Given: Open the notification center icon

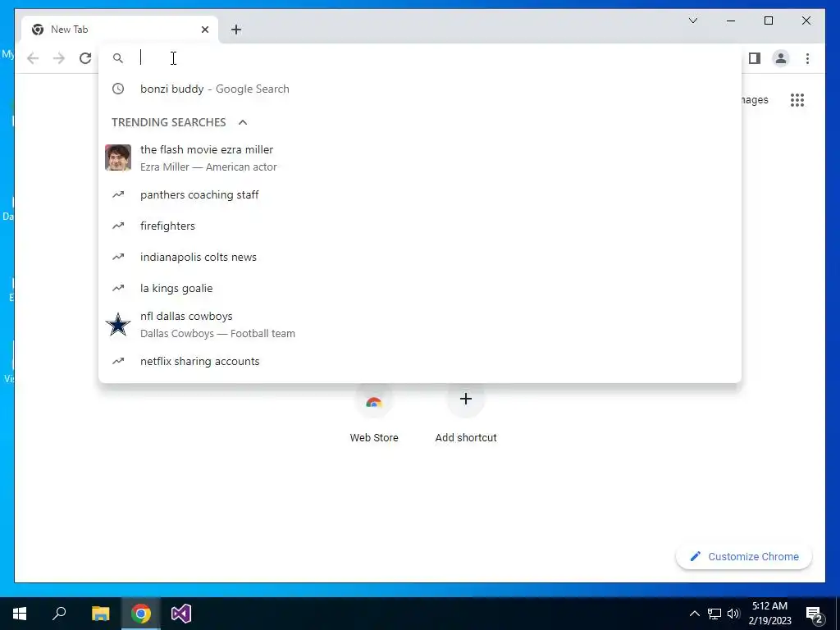Looking at the screenshot, I should pyautogui.click(x=815, y=614).
